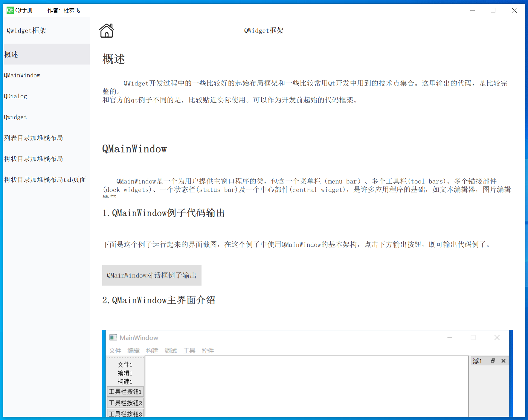Select 树状目录加堆栈布局 item
Viewport: 528px width, 420px height.
(x=47, y=159)
